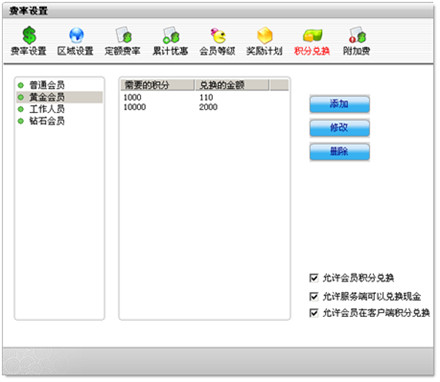Click the 110 amount cell
This screenshot has width=440, height=382.
(206, 97)
